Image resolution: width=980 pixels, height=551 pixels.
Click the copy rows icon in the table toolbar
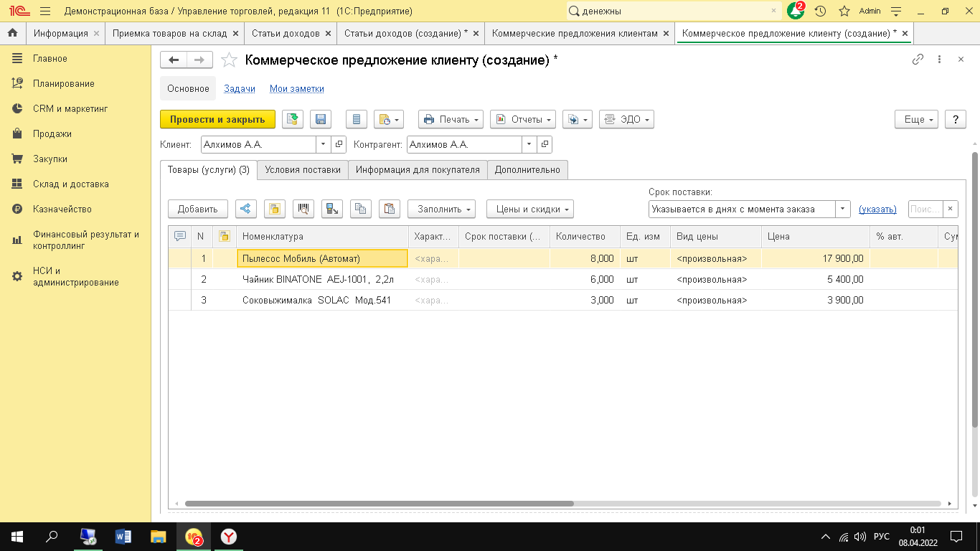tap(361, 209)
